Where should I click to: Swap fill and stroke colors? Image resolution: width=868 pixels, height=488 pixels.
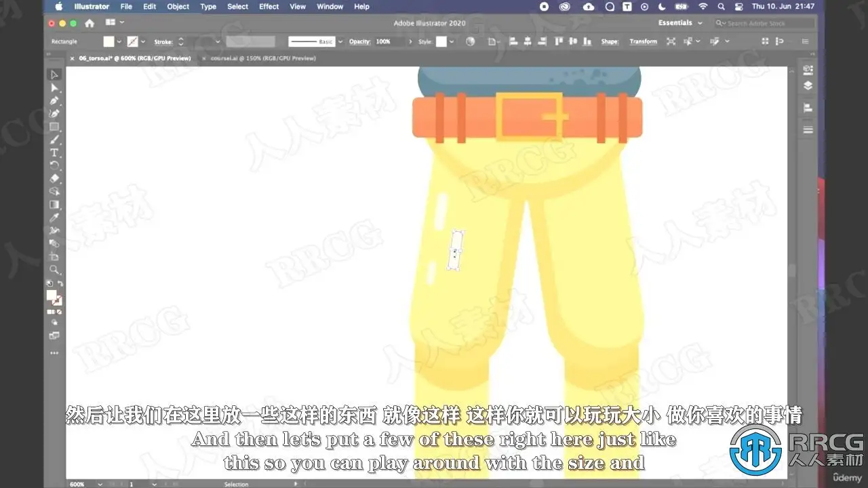[60, 283]
